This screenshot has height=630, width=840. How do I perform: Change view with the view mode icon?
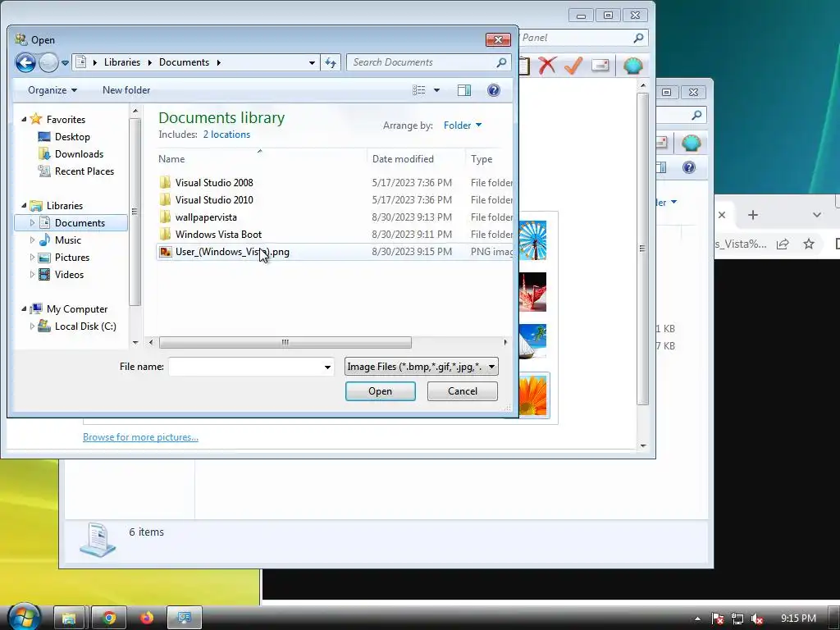pyautogui.click(x=419, y=90)
